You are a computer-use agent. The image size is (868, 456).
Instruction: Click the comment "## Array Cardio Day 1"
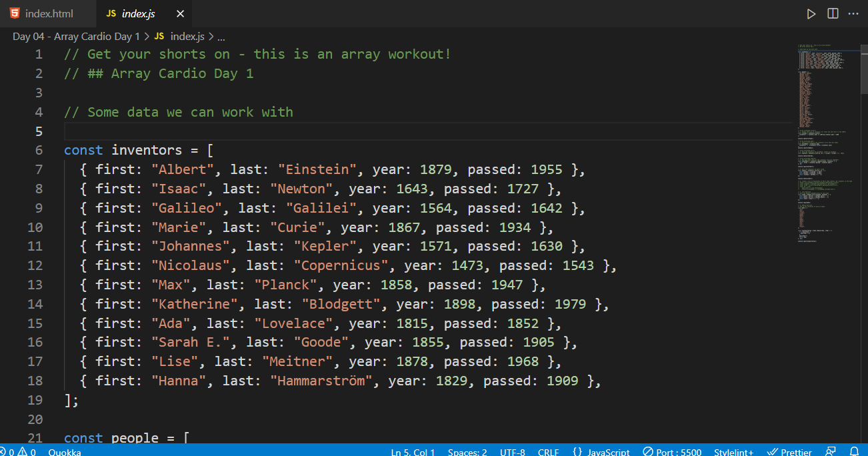tap(159, 73)
